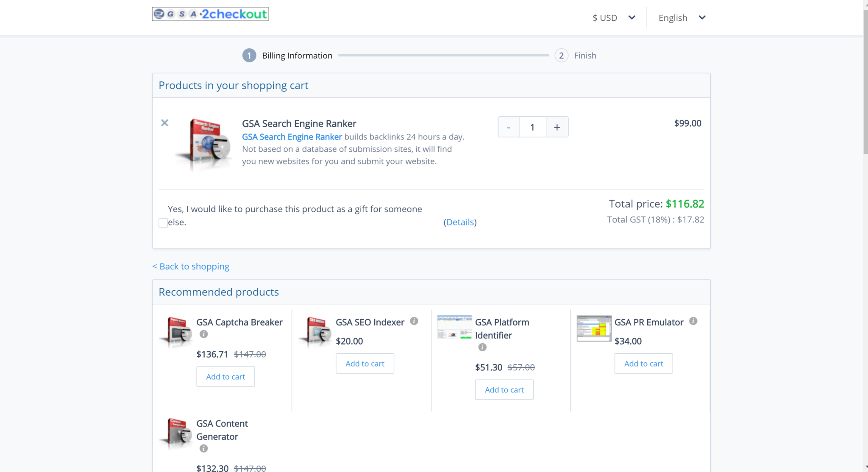Go back to shopping
Viewport: 868px width, 472px height.
click(191, 266)
